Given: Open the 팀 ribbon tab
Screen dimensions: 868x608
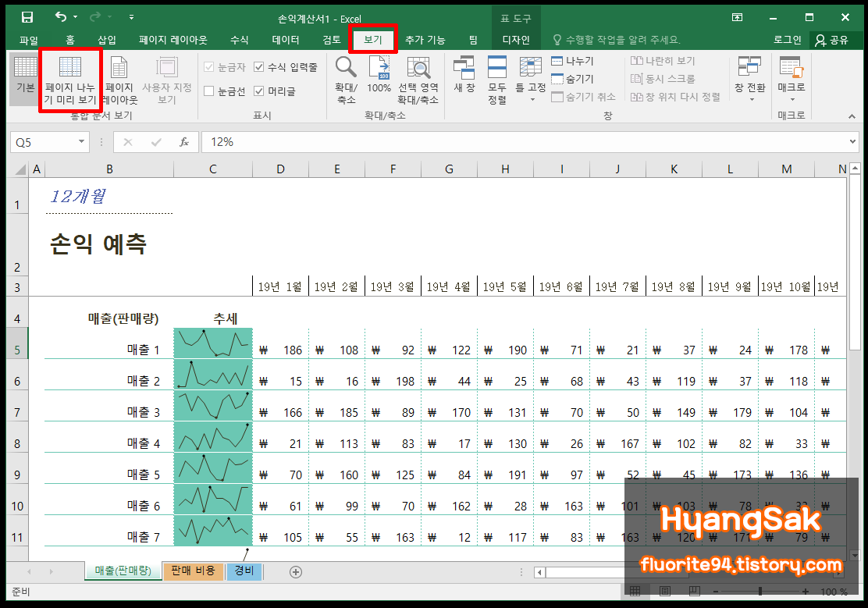Looking at the screenshot, I should (x=473, y=40).
